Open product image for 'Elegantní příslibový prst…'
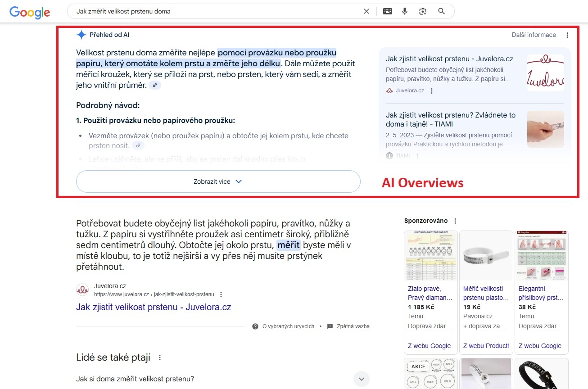 pyautogui.click(x=542, y=256)
